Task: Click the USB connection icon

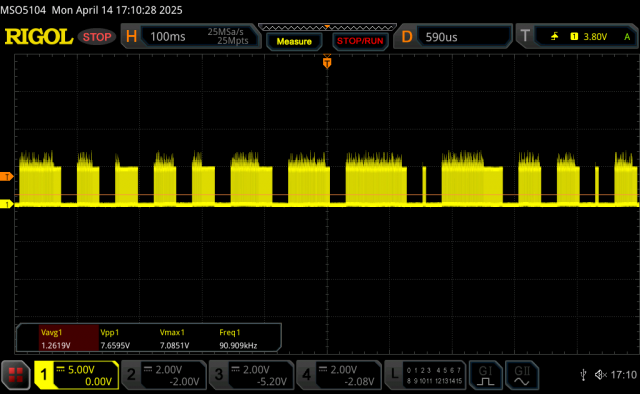Action: [x=583, y=374]
